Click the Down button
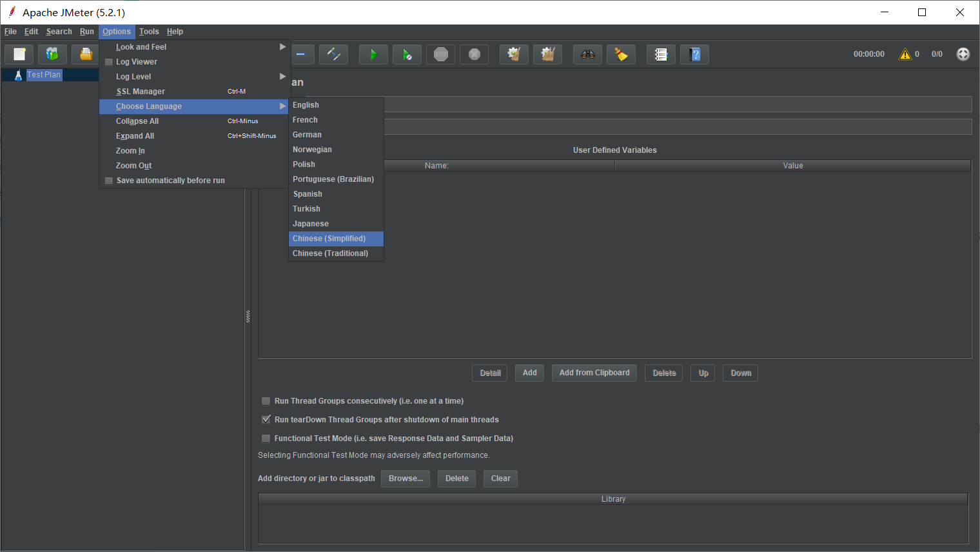 [740, 373]
